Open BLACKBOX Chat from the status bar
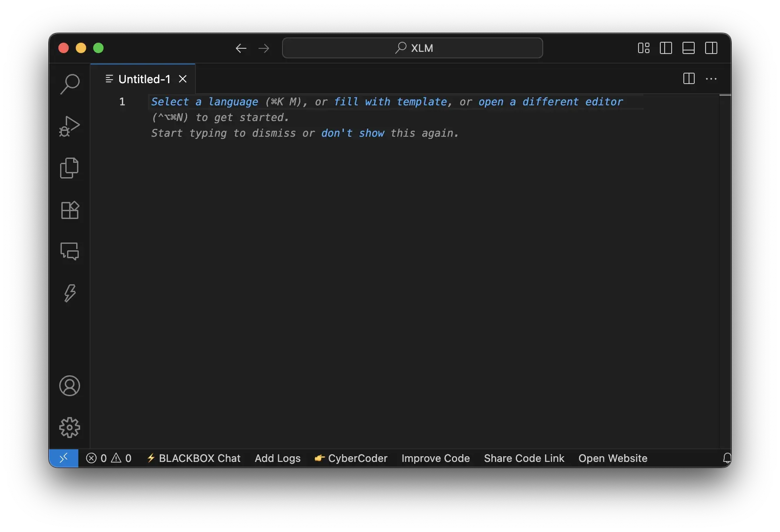Screen dimensions: 780x532 194,458
